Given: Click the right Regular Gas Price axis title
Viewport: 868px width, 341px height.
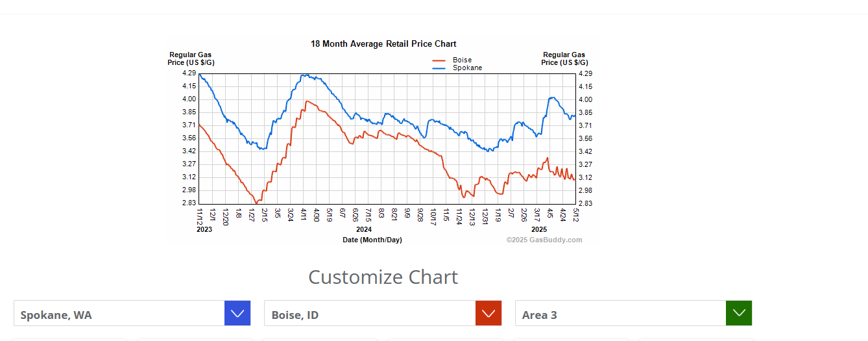Looking at the screenshot, I should click(x=564, y=58).
